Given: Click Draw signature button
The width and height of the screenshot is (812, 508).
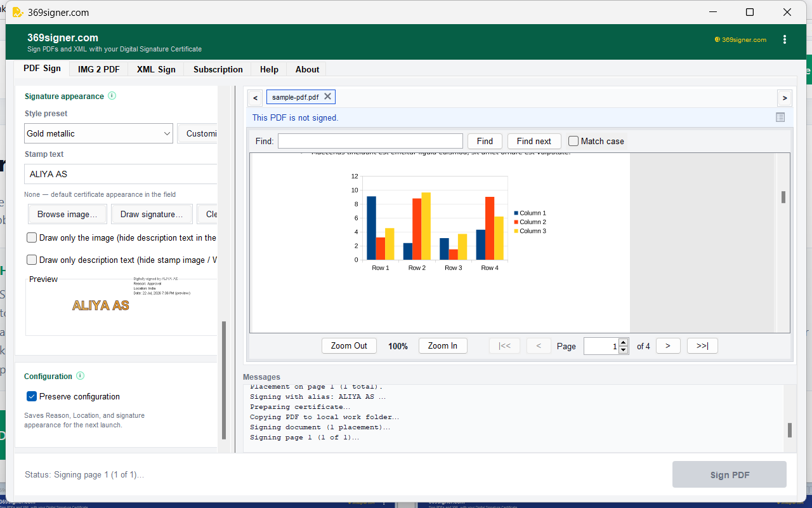Looking at the screenshot, I should pyautogui.click(x=152, y=214).
